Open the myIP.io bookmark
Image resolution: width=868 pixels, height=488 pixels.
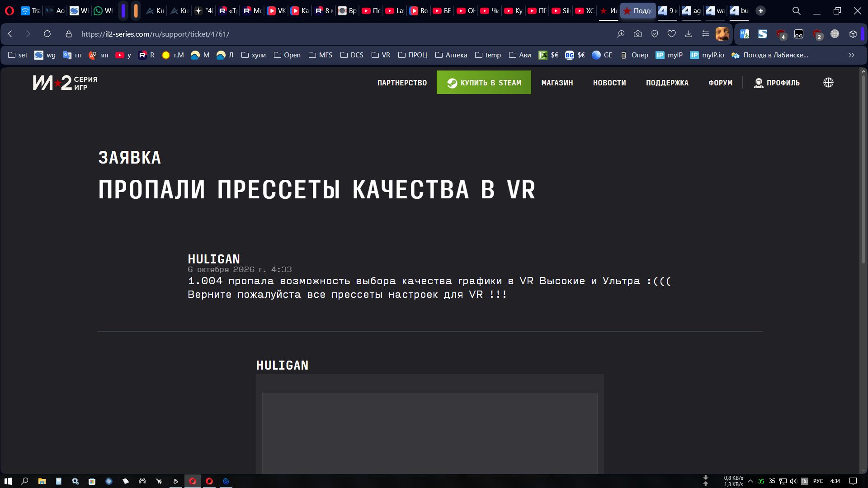(x=707, y=55)
